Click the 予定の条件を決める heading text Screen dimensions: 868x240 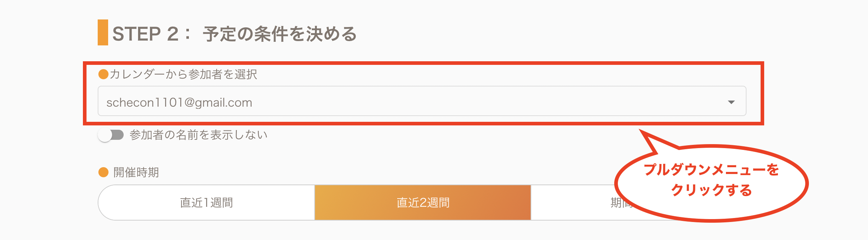280,34
